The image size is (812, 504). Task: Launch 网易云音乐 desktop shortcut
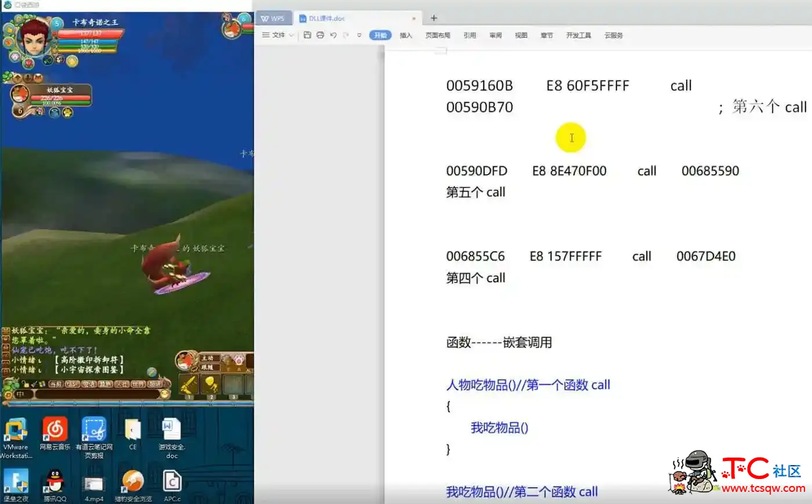(55, 434)
